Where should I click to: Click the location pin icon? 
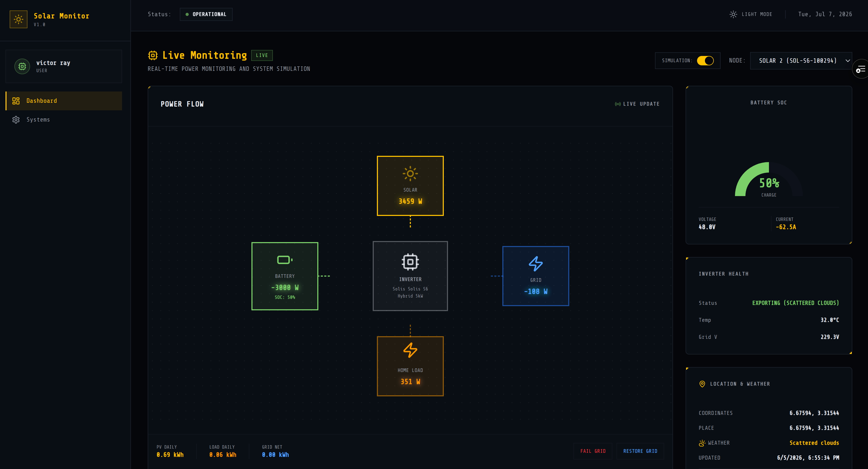(x=702, y=384)
